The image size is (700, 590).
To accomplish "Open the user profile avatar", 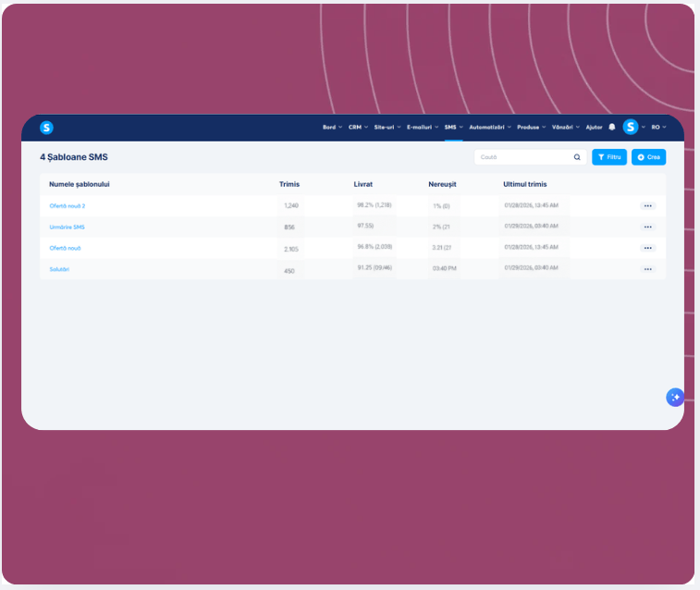I will coord(631,128).
